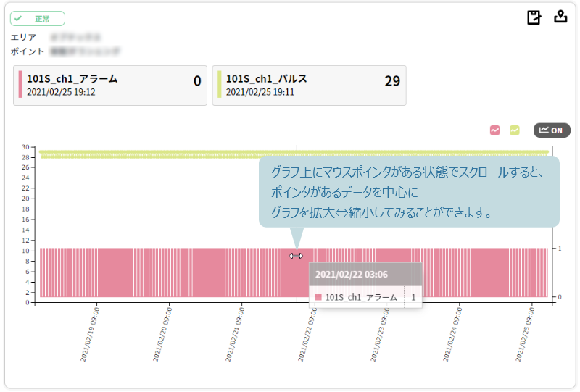Click the y-axis label 10
The width and height of the screenshot is (580, 392).
click(25, 251)
